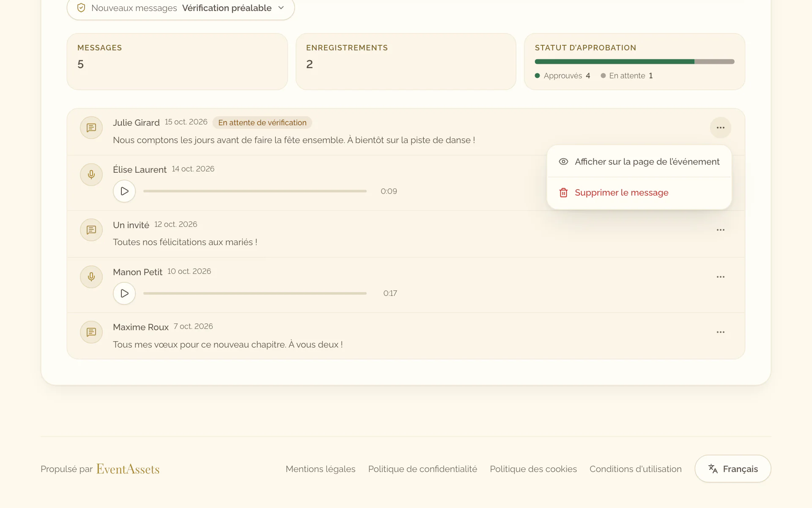Click the En attente 1 legend entry
The image size is (812, 508).
(x=627, y=76)
